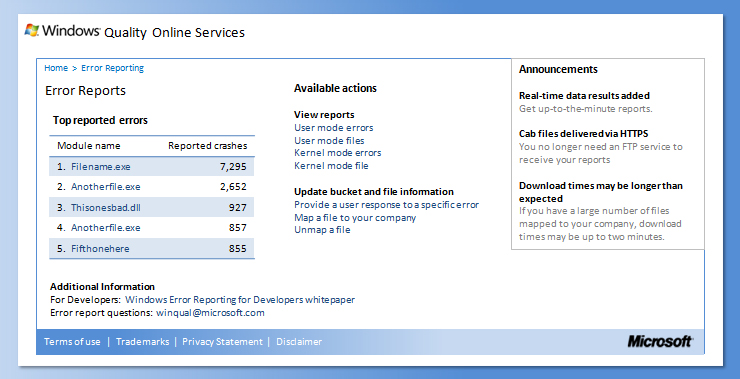The height and width of the screenshot is (379, 740).
Task: Click Cab files delivered via HTTPS announcement
Action: coord(584,134)
